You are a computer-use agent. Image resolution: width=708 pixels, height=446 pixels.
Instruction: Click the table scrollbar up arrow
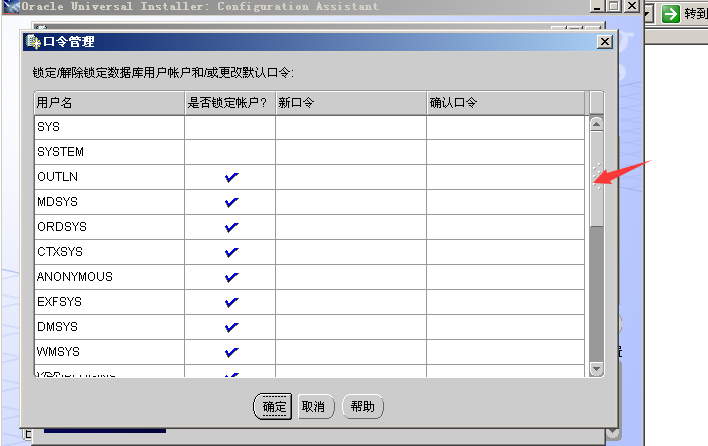[x=596, y=123]
